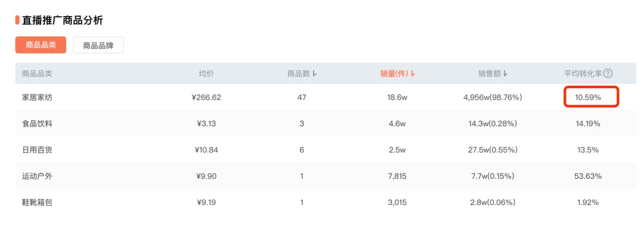Click the sort arrow beside 销量(件)
Viewport: 644px width, 233px height.
[413, 74]
